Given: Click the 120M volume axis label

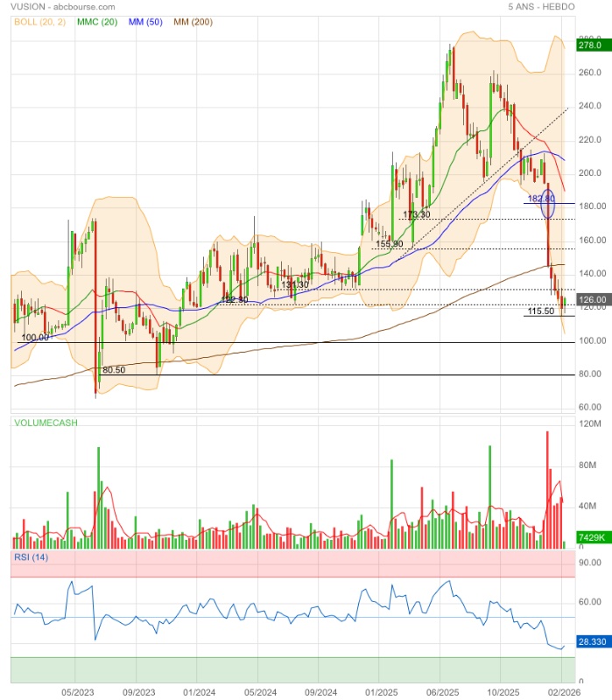Looking at the screenshot, I should [589, 423].
